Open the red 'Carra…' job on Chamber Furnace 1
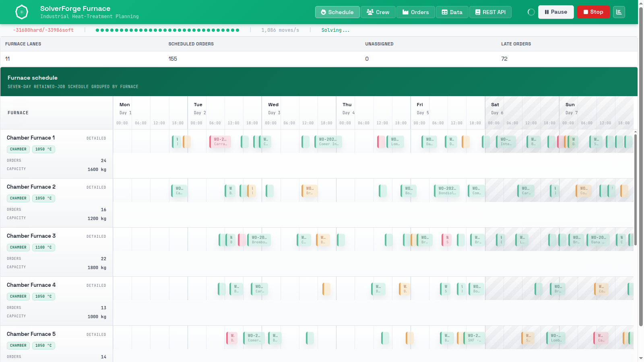 click(x=220, y=142)
